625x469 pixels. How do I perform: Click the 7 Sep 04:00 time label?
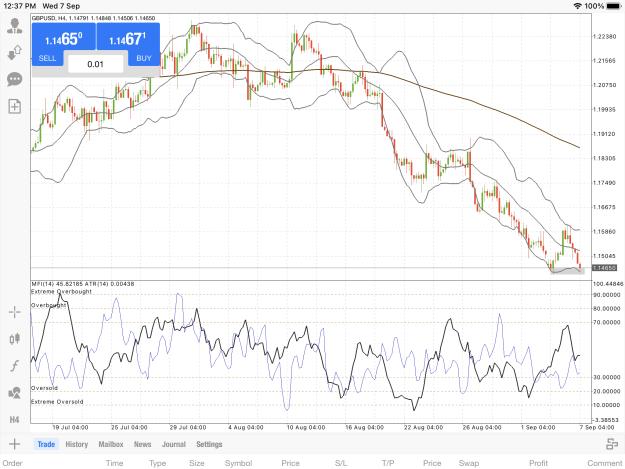tap(597, 428)
